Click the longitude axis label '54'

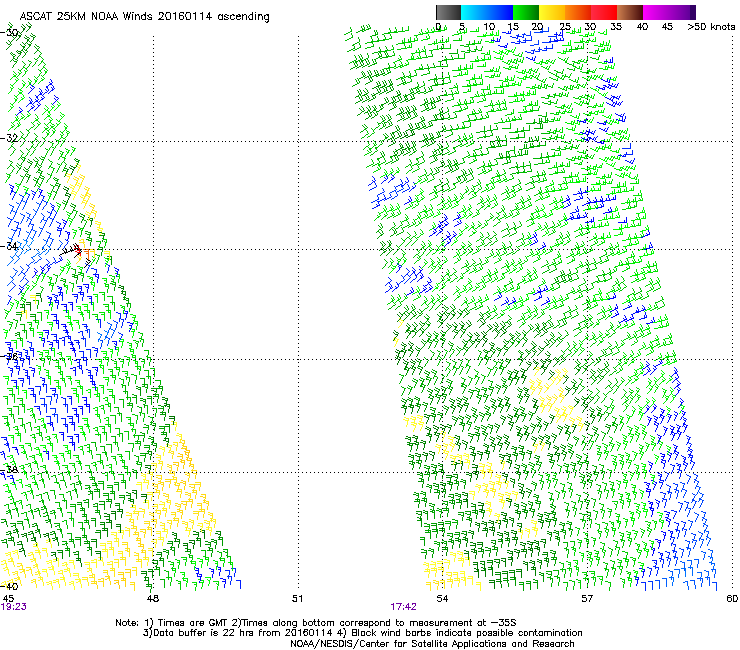coord(442,599)
